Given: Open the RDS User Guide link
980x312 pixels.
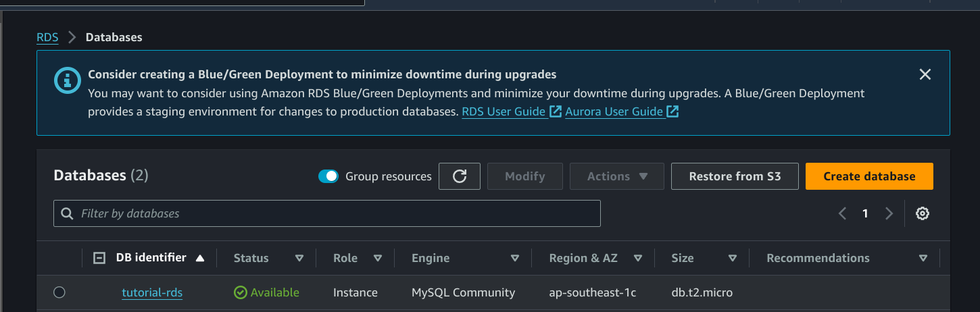Looking at the screenshot, I should 504,111.
